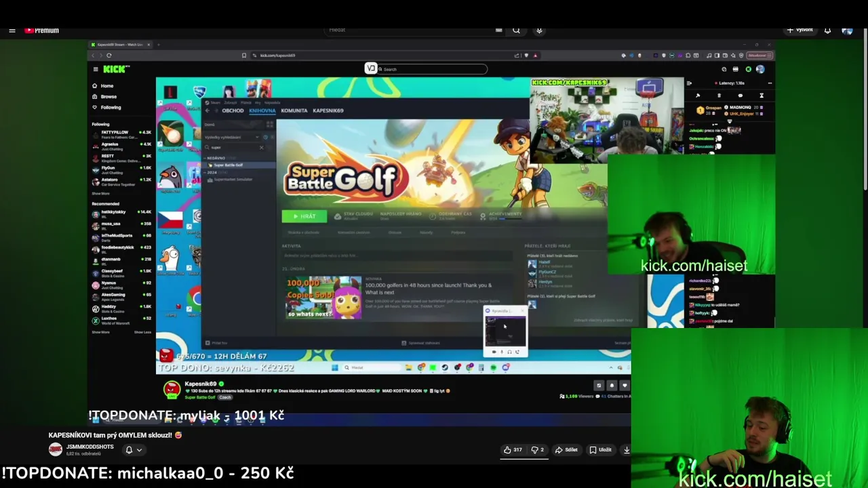This screenshot has height=488, width=868.
Task: Open Kick Following page
Action: (x=106, y=107)
